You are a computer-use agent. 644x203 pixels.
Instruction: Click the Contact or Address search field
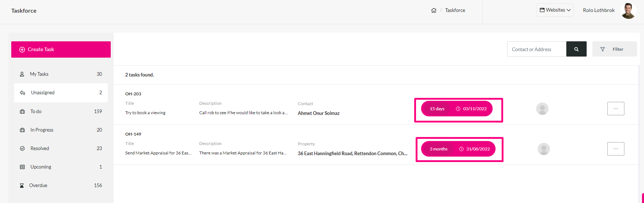click(x=537, y=49)
